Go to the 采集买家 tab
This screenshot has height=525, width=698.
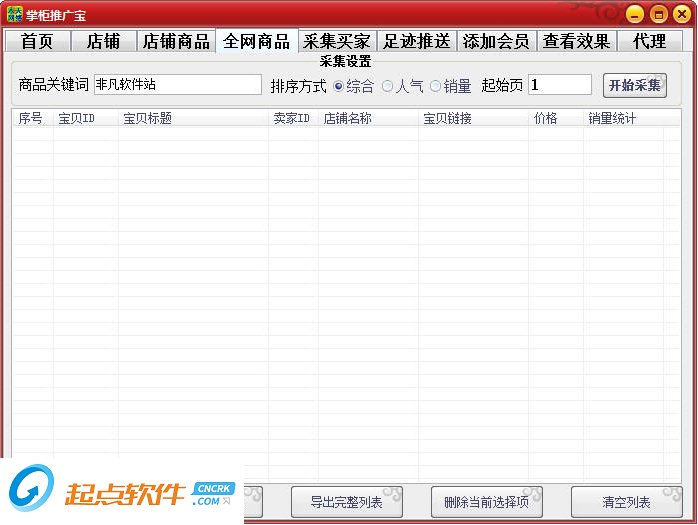pos(337,41)
